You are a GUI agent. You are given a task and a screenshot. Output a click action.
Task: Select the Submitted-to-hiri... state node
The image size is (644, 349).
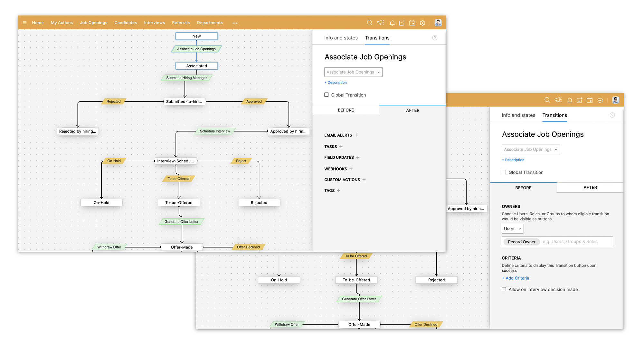pyautogui.click(x=184, y=102)
